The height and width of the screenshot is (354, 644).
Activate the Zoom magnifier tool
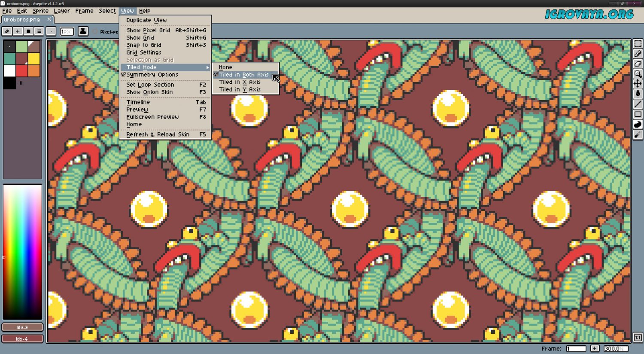(638, 74)
